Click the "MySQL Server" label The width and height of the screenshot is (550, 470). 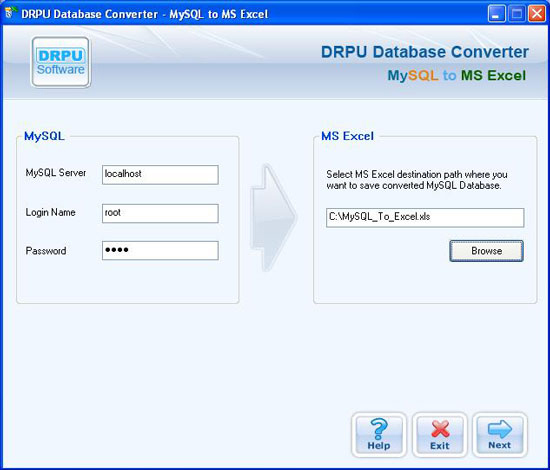tap(56, 173)
